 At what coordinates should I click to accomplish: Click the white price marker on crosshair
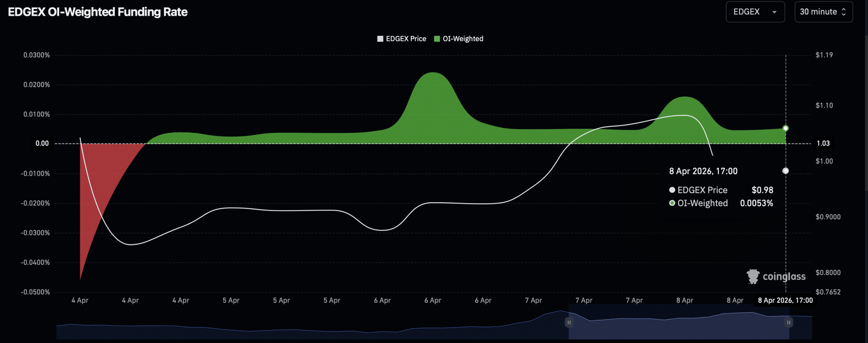click(x=786, y=171)
